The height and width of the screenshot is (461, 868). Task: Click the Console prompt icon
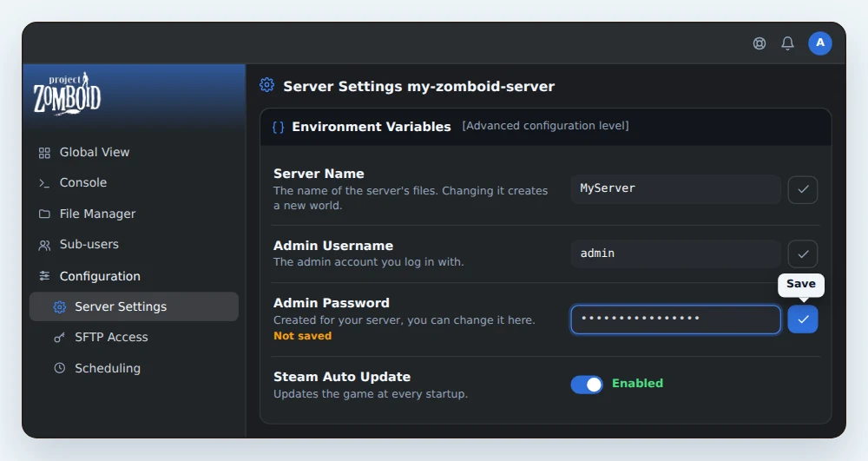point(44,182)
